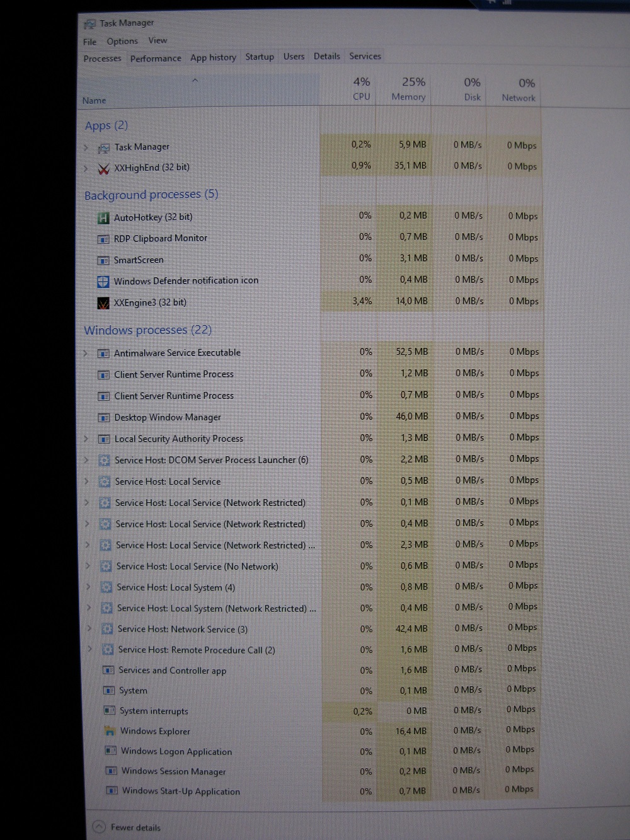Switch to the Users tab
The width and height of the screenshot is (630, 840).
click(294, 57)
